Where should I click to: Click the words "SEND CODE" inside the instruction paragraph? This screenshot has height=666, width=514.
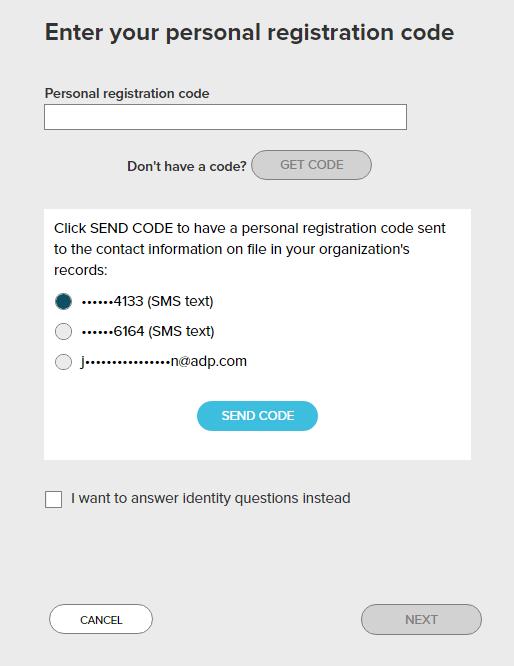[x=131, y=228]
